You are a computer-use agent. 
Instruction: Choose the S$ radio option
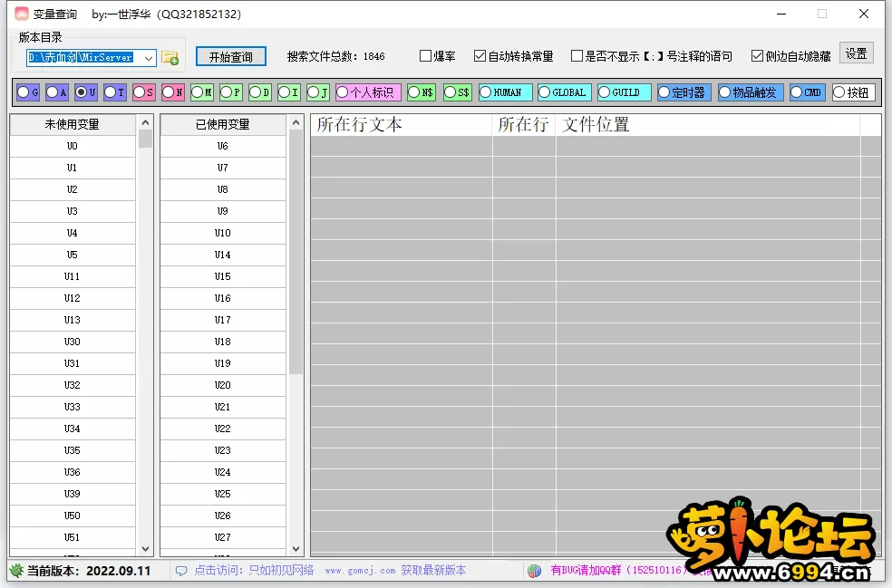pyautogui.click(x=458, y=92)
